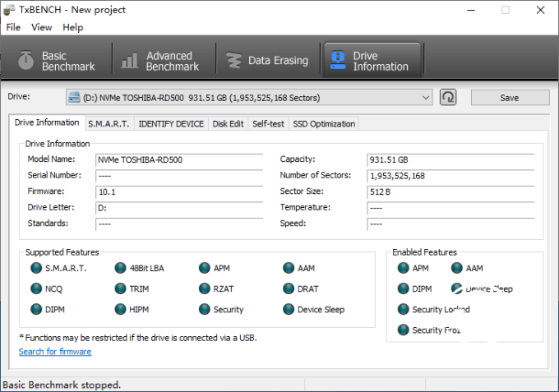Click the Drive Information icon

338,60
